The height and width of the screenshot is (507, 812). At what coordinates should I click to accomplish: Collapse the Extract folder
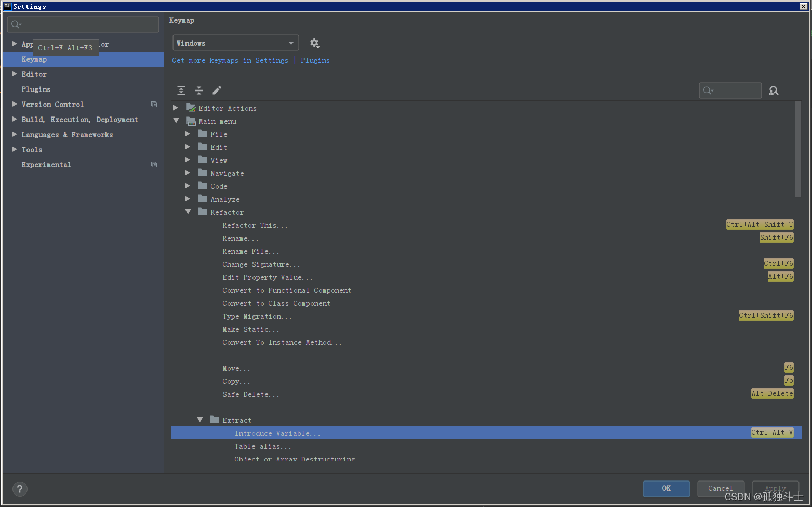pyautogui.click(x=200, y=420)
